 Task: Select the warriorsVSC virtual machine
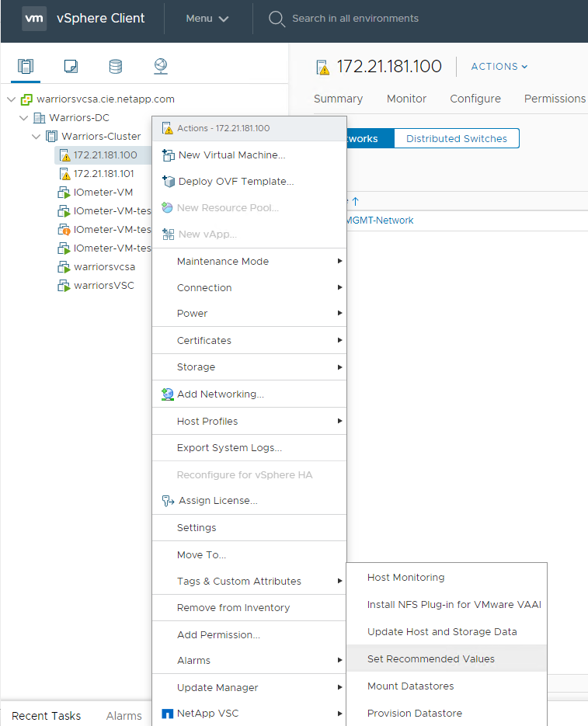103,286
